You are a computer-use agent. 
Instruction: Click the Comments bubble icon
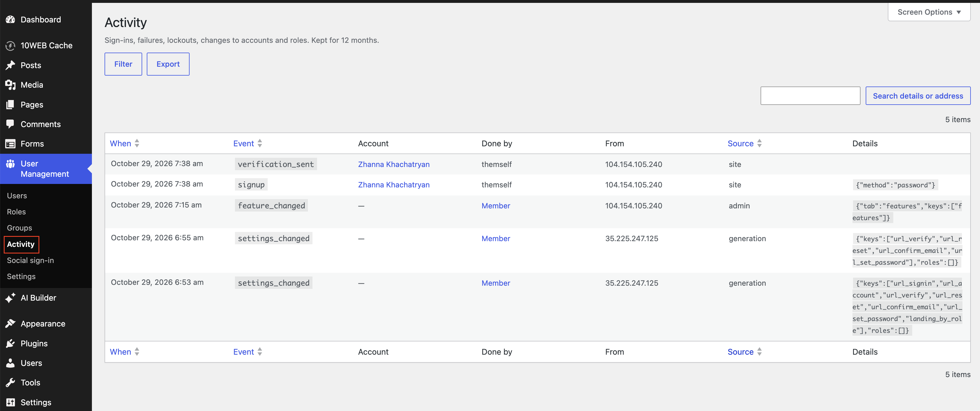10,124
